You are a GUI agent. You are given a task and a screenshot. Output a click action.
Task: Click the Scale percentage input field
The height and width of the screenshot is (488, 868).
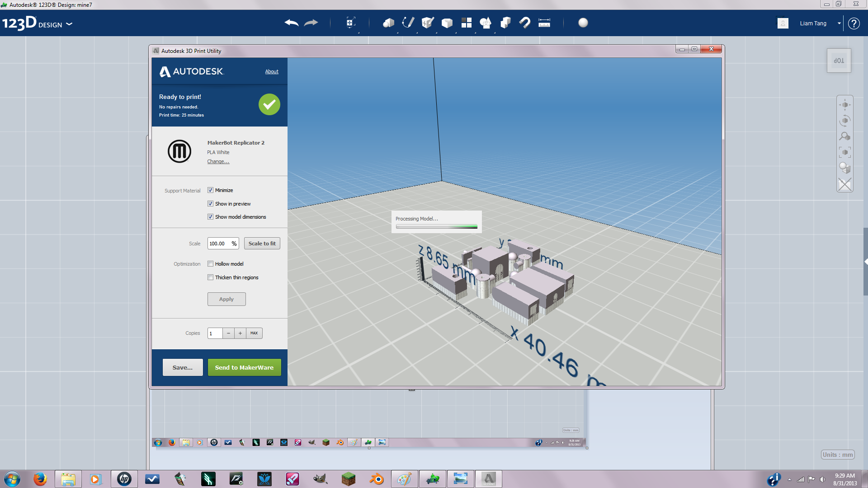tap(223, 244)
